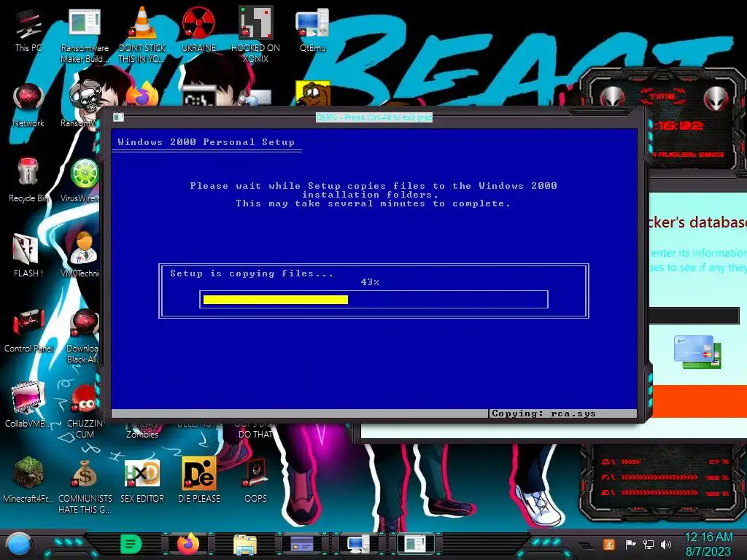747x560 pixels.
Task: Open the This PC desktop icon
Action: (28, 31)
